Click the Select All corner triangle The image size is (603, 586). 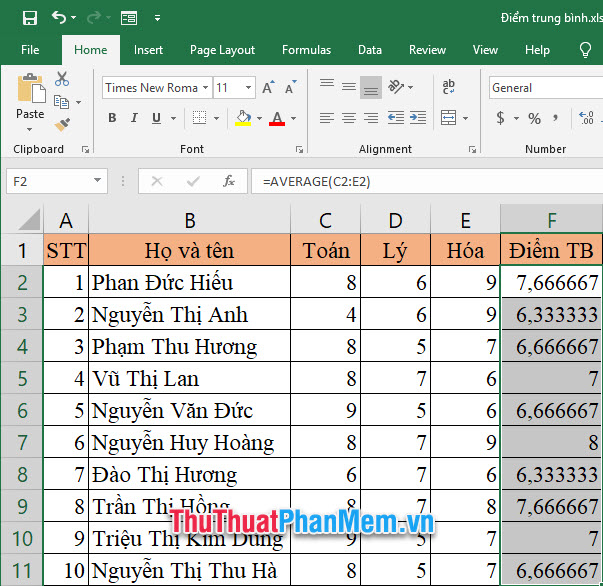point(29,219)
